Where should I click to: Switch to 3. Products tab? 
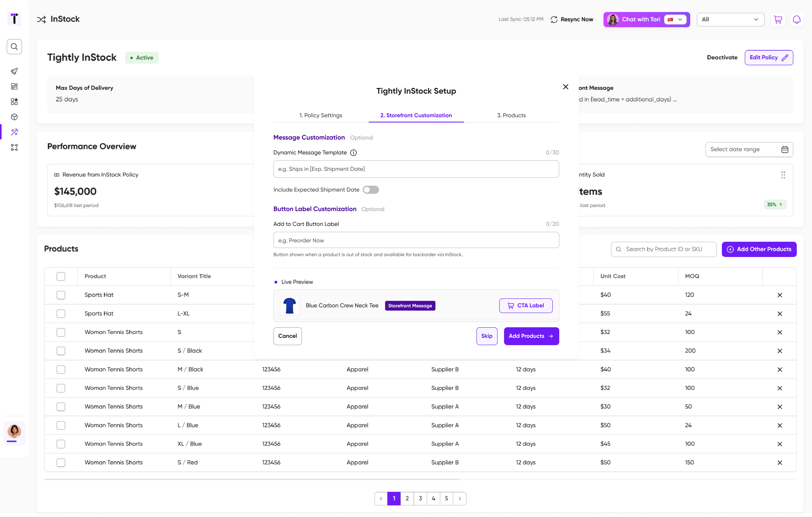point(511,115)
